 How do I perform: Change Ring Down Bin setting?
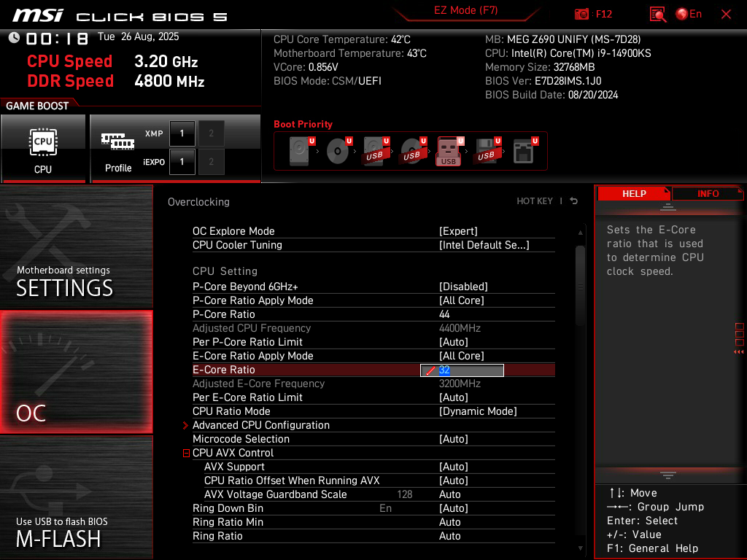point(454,508)
